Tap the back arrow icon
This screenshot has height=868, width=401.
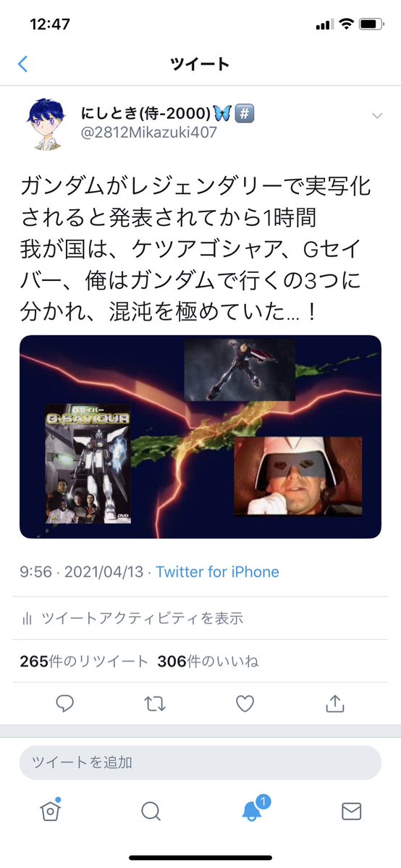22,64
